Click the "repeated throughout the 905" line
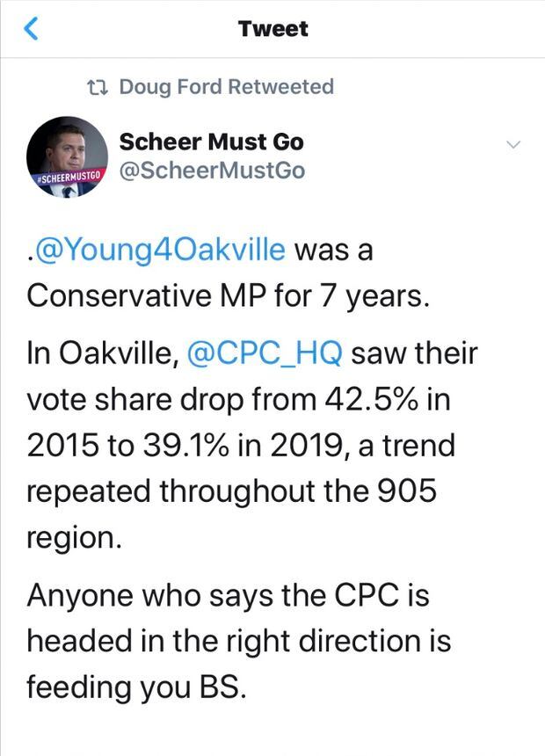Viewport: 545px width, 756px height. (x=230, y=491)
